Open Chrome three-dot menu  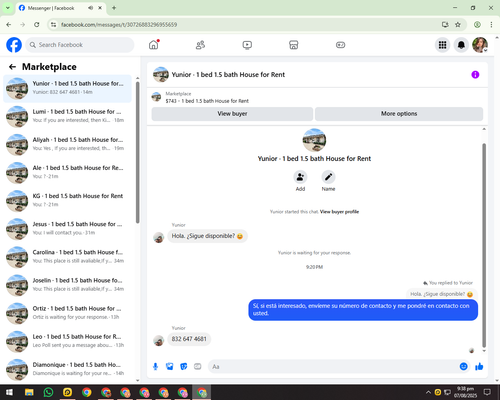point(491,25)
